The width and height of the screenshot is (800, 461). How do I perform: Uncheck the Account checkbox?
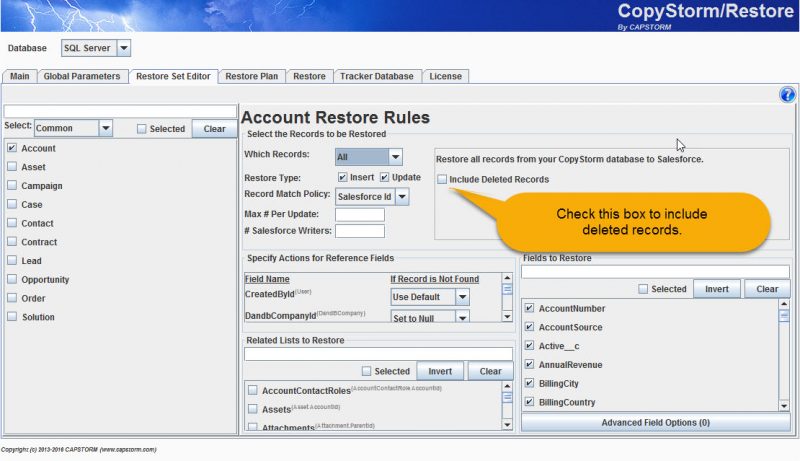pyautogui.click(x=12, y=148)
